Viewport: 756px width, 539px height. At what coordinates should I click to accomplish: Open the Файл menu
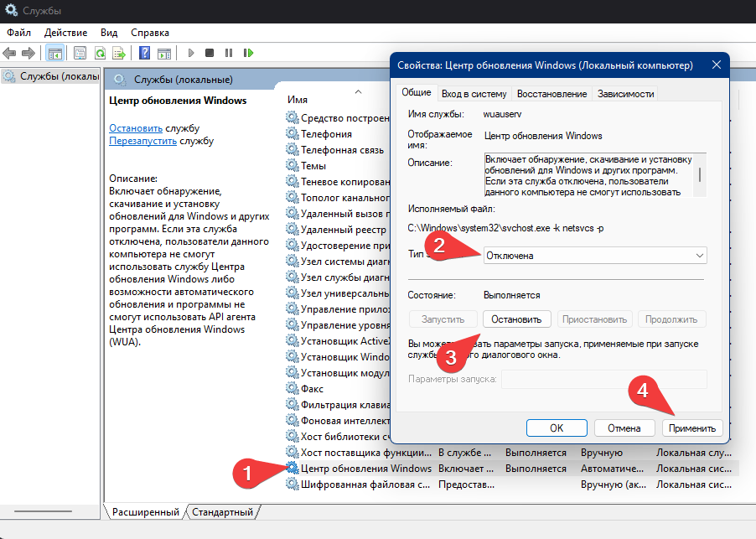pyautogui.click(x=18, y=33)
